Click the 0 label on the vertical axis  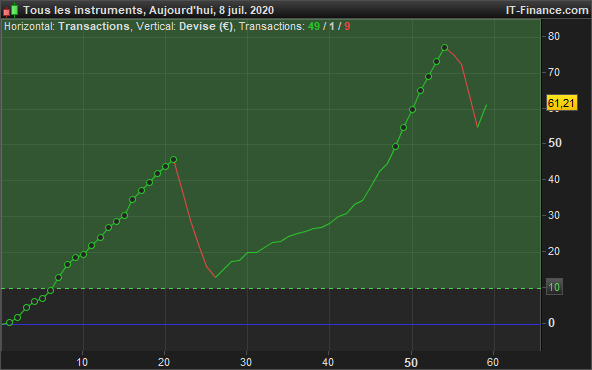click(551, 323)
